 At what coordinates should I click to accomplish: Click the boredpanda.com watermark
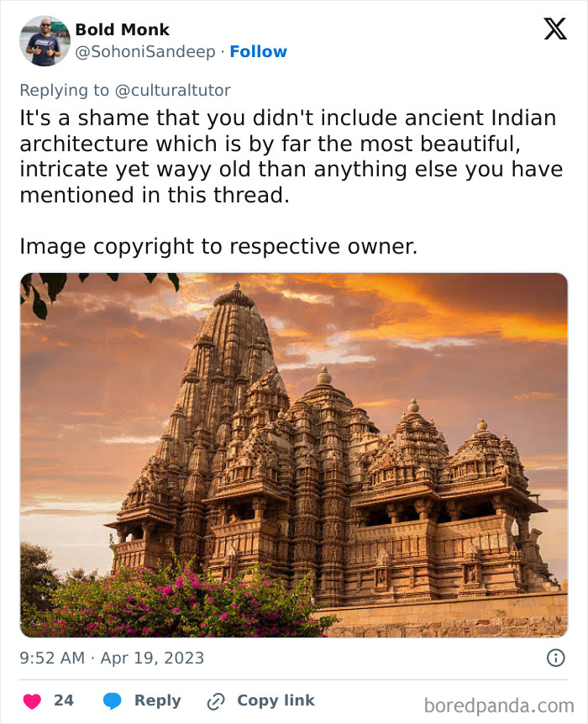pyautogui.click(x=499, y=706)
